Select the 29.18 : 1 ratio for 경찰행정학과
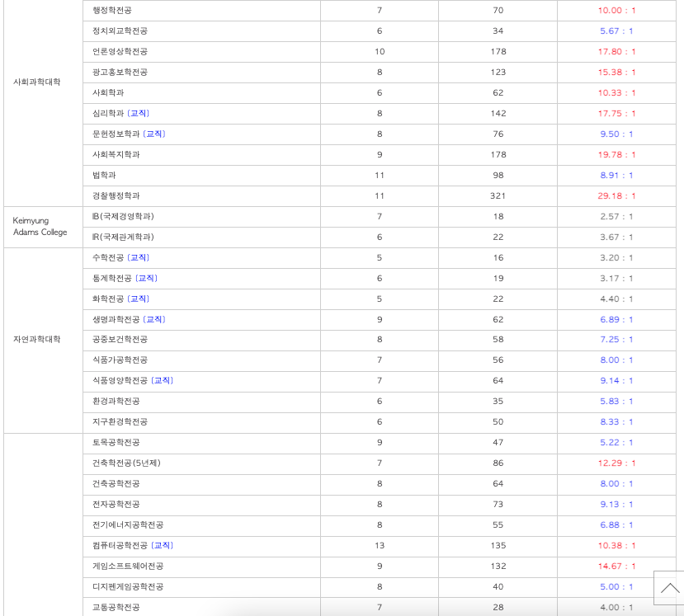Viewport: 684px width, 616px height. pos(616,195)
